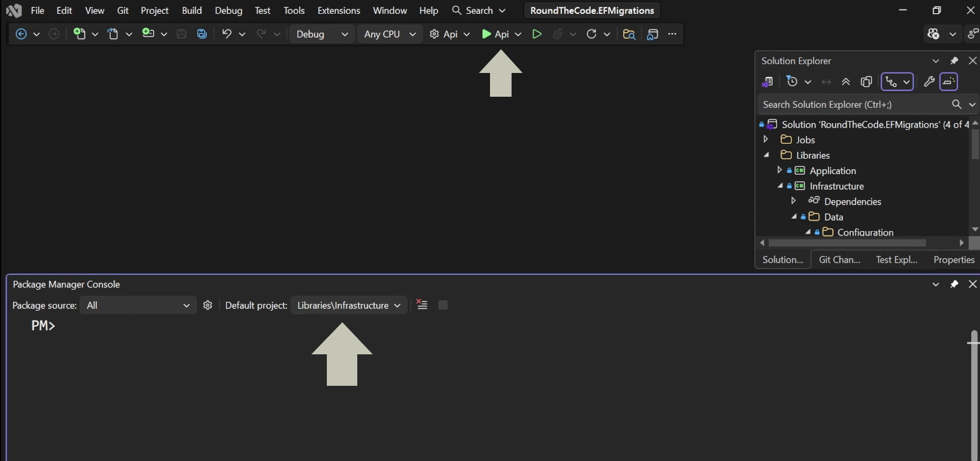Image resolution: width=980 pixels, height=461 pixels.
Task: Open the Api startup project dropdown
Action: click(450, 34)
